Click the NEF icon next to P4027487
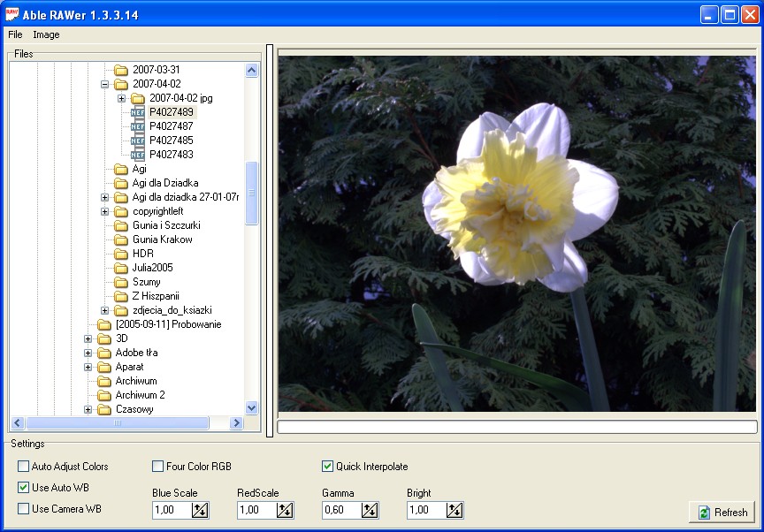This screenshot has width=764, height=532. pos(137,126)
